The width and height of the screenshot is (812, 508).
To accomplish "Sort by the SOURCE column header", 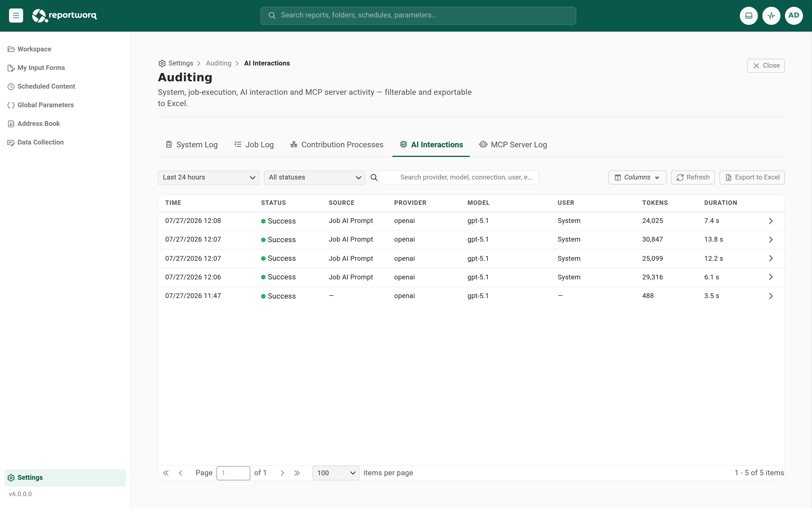I will point(342,203).
